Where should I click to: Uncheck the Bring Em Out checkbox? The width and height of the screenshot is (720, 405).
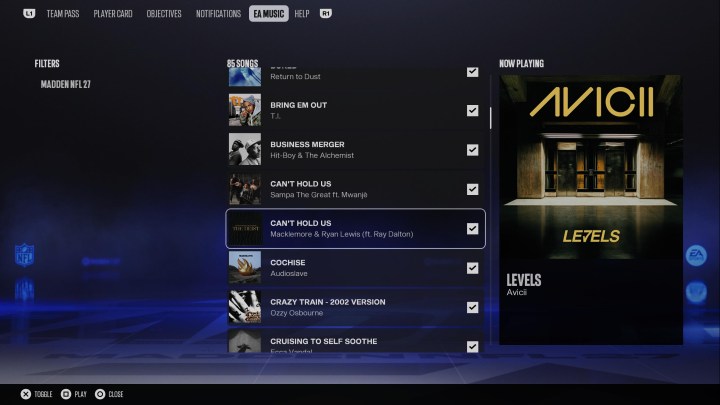coord(472,110)
